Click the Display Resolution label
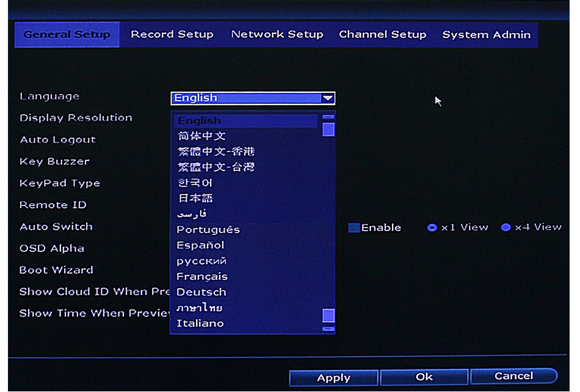 76,118
